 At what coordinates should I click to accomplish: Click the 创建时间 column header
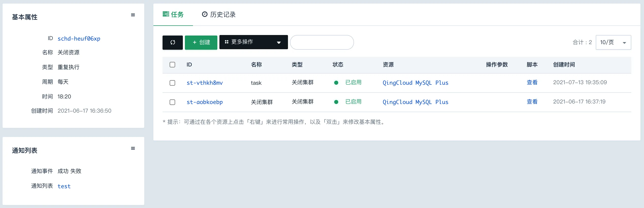[564, 65]
